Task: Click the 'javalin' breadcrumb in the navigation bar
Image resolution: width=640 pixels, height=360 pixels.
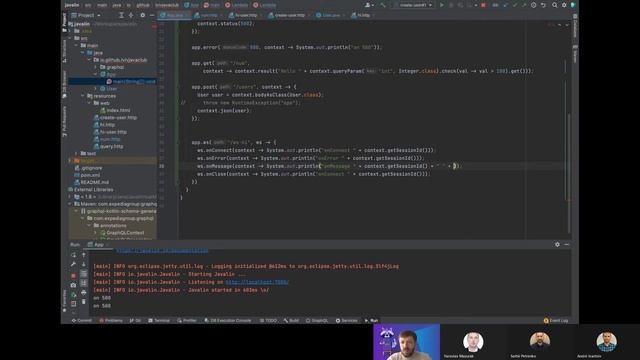Action: pos(72,5)
